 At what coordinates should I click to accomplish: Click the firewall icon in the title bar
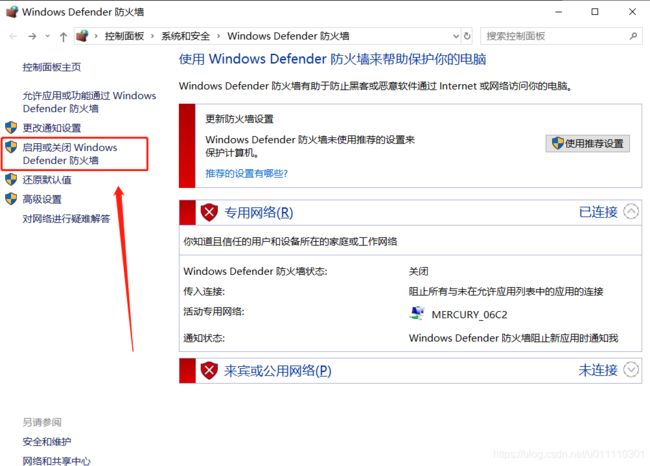click(x=12, y=12)
